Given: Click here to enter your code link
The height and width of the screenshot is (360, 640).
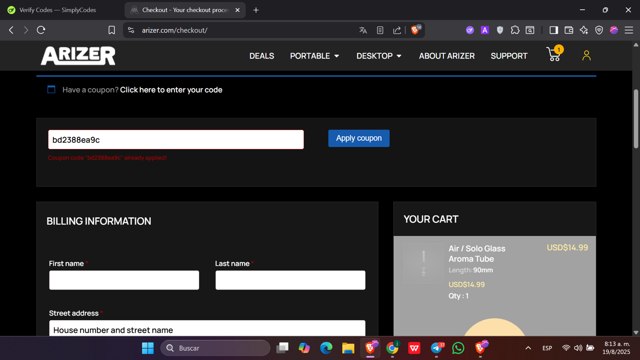Looking at the screenshot, I should (x=171, y=90).
